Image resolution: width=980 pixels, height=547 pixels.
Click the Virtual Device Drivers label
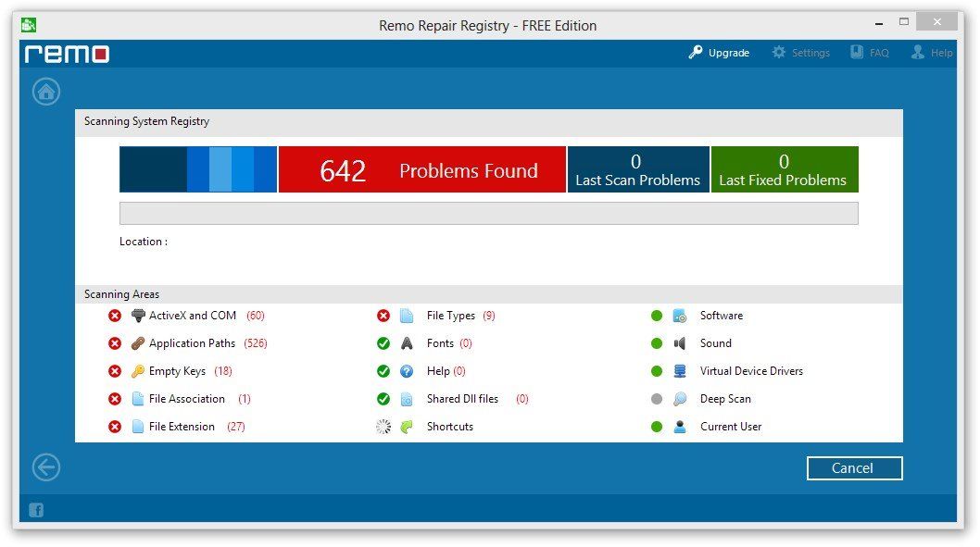click(x=751, y=371)
